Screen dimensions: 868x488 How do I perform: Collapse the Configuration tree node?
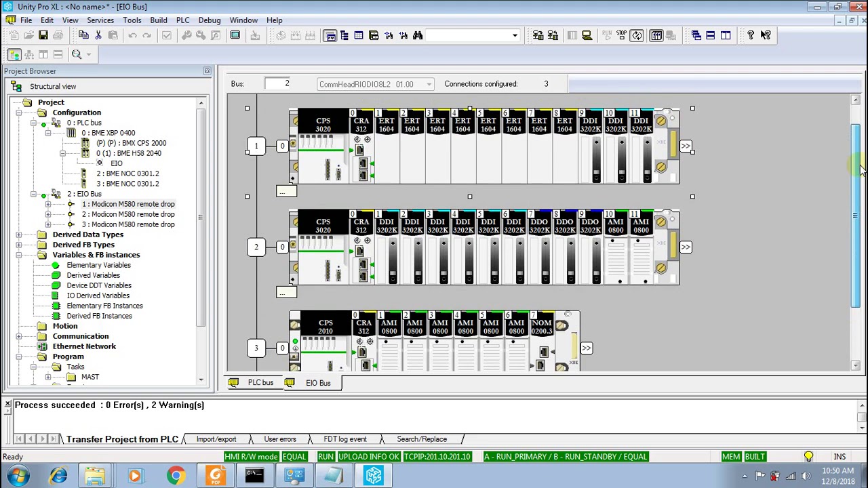point(18,113)
